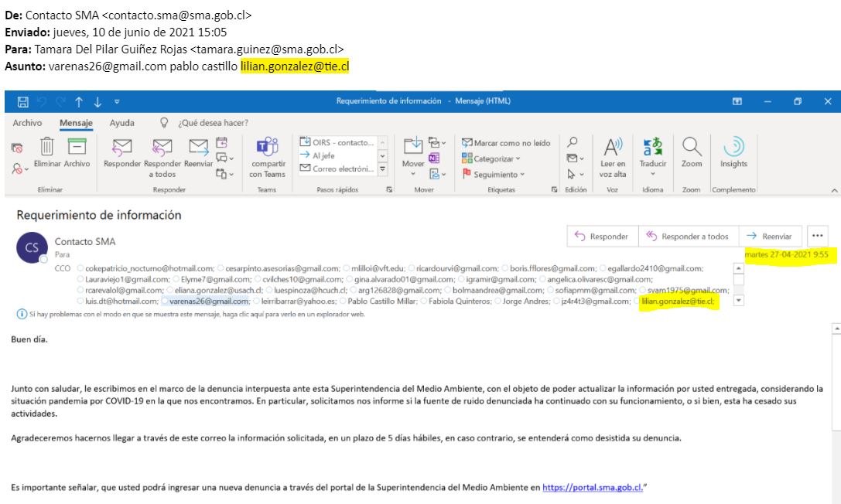This screenshot has height=504, width=841.
Task: Save message with the floppy disk icon
Action: coord(22,101)
